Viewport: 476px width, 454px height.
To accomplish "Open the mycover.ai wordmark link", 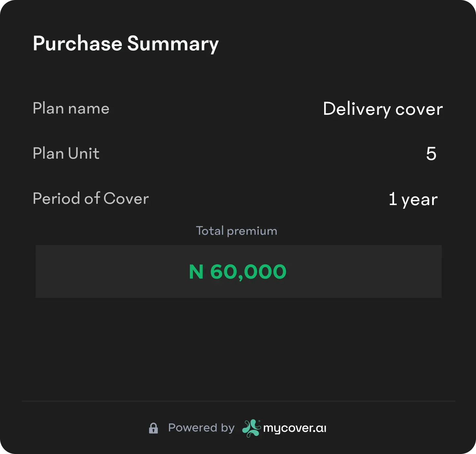I will 295,428.
